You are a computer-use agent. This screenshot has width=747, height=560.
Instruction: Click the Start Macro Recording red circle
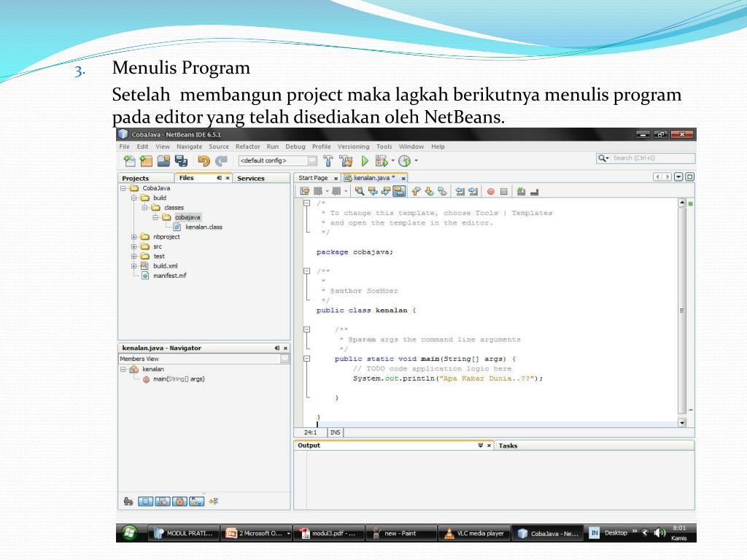point(491,192)
